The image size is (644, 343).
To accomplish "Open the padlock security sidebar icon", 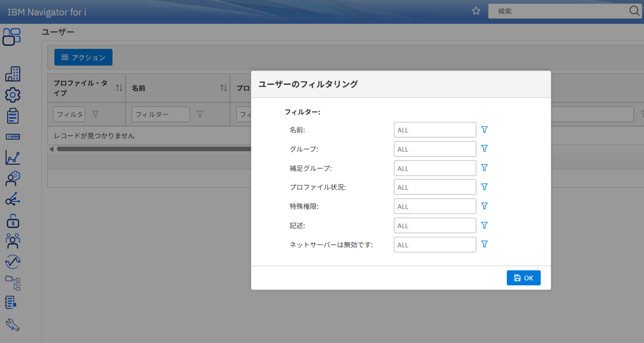I will pyautogui.click(x=12, y=220).
